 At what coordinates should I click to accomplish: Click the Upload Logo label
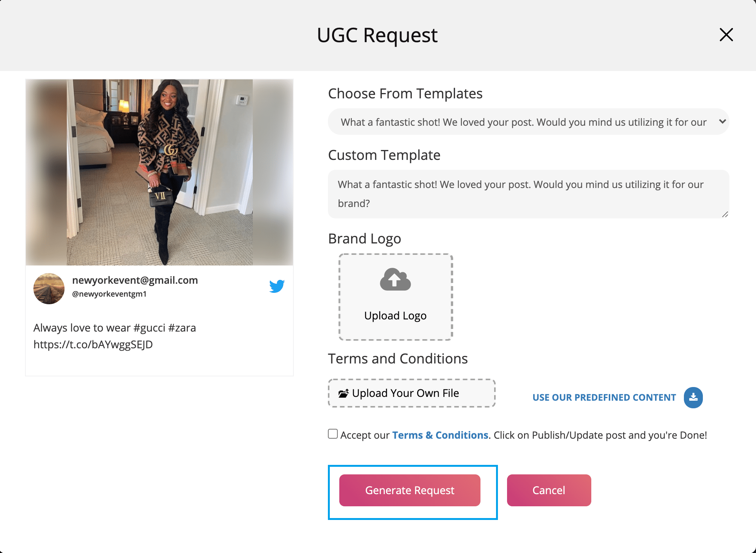pyautogui.click(x=395, y=316)
